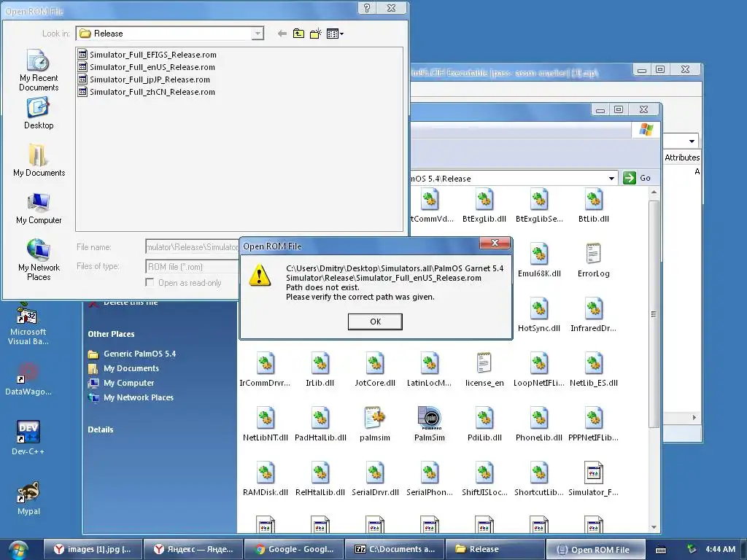Open My Network Places link in Explorer
The width and height of the screenshot is (747, 560).
point(131,397)
